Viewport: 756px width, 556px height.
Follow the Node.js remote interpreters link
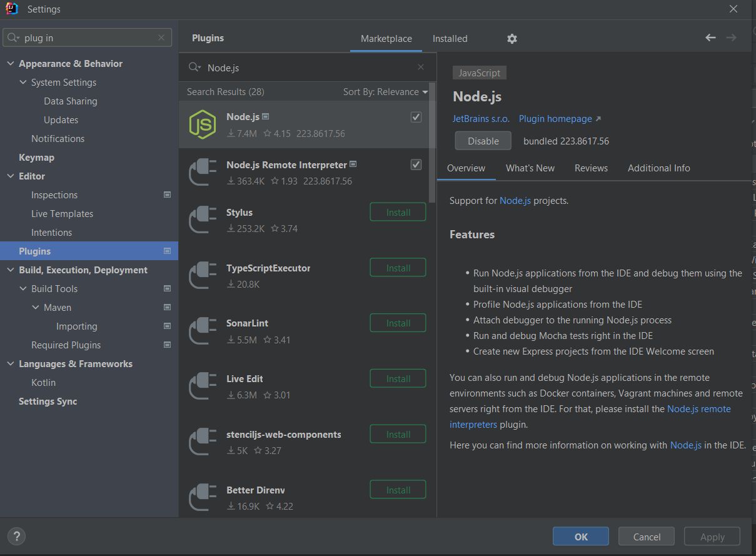pyautogui.click(x=590, y=417)
